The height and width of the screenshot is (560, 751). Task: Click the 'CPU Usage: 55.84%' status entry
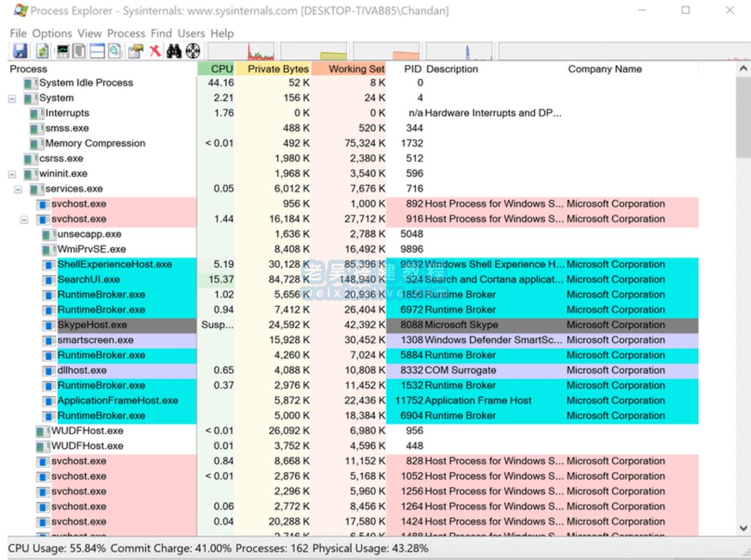57,548
